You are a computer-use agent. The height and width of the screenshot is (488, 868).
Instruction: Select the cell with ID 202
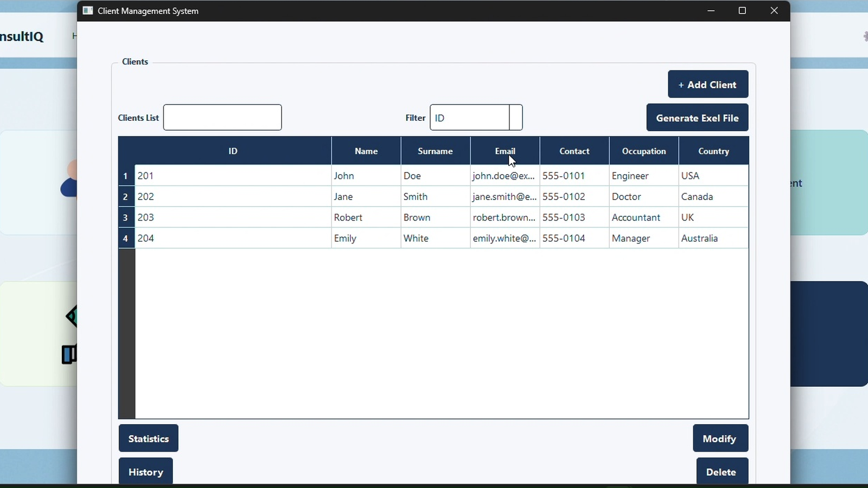(233, 196)
